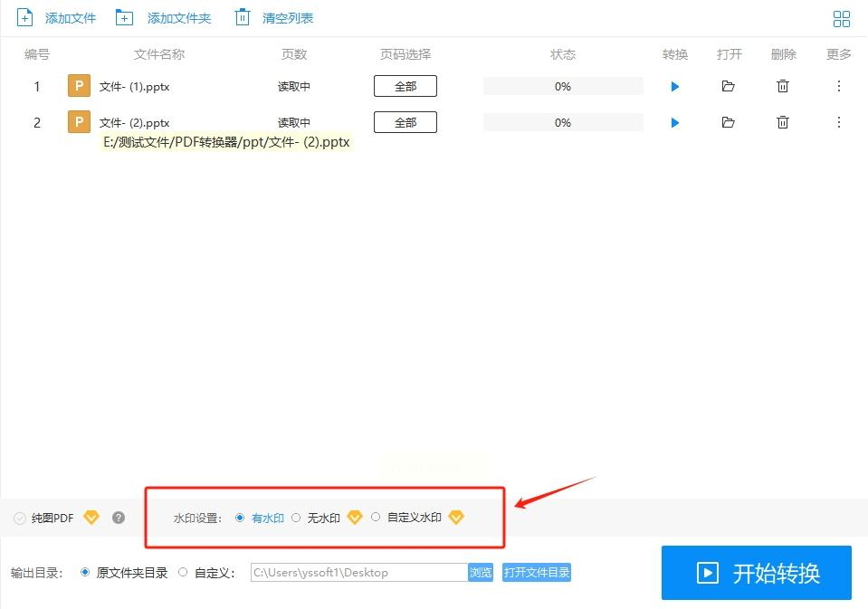Click VIP diamond icon beside 自定义水印

[x=455, y=518]
